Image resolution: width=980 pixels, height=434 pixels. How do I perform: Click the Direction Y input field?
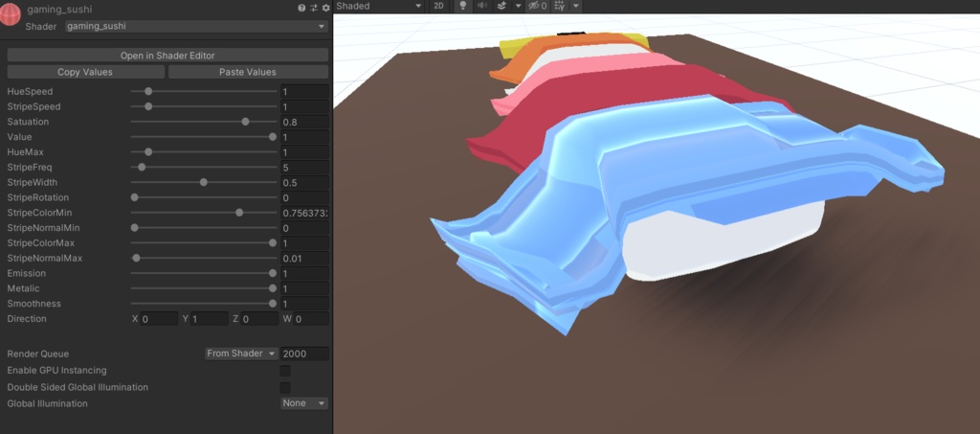pyautogui.click(x=209, y=319)
